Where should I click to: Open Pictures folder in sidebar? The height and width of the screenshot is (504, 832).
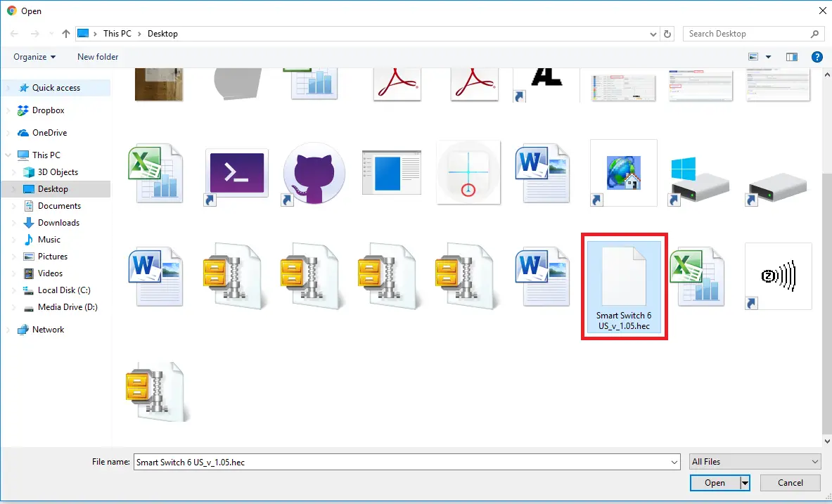point(53,257)
